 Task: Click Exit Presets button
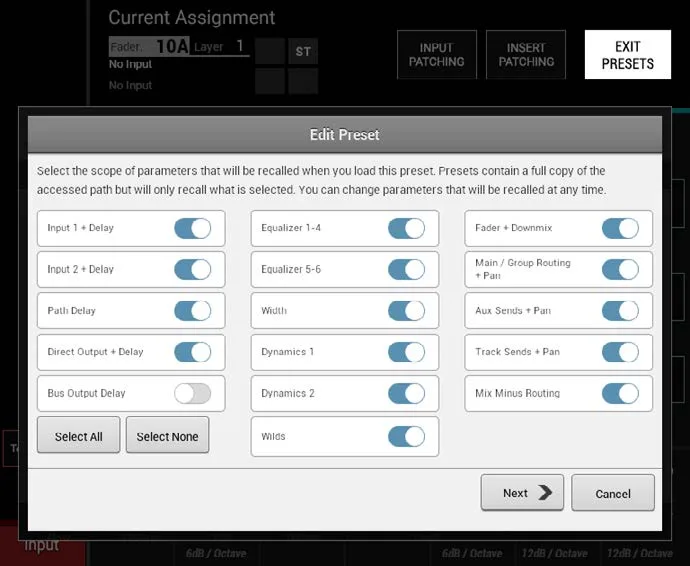coord(628,55)
